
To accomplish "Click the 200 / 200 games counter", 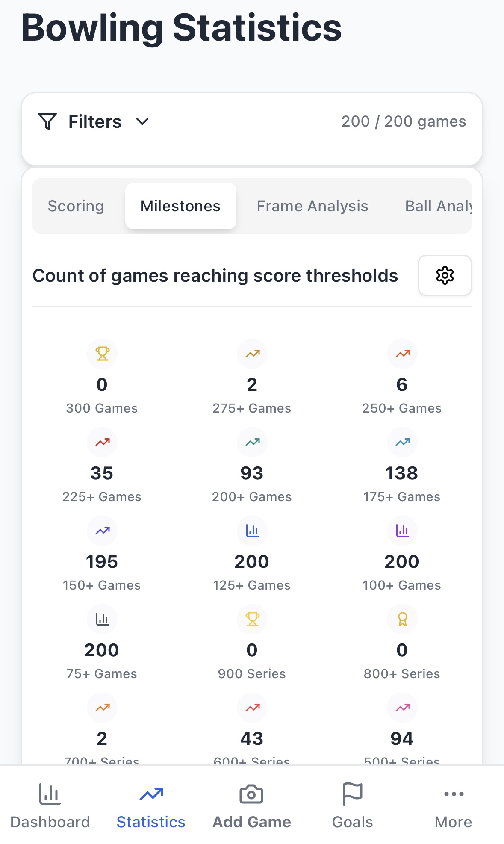I will [x=404, y=121].
